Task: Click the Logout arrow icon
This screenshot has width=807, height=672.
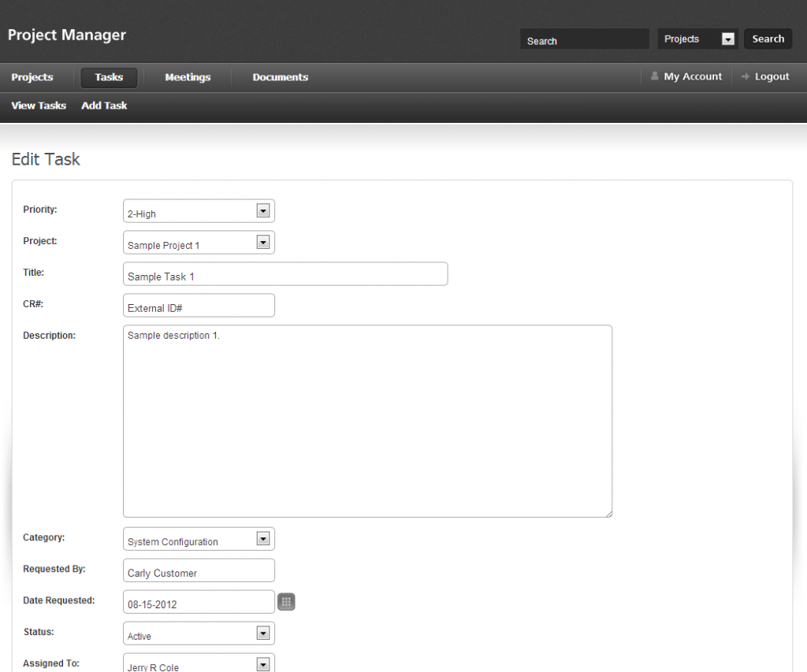Action: tap(746, 76)
